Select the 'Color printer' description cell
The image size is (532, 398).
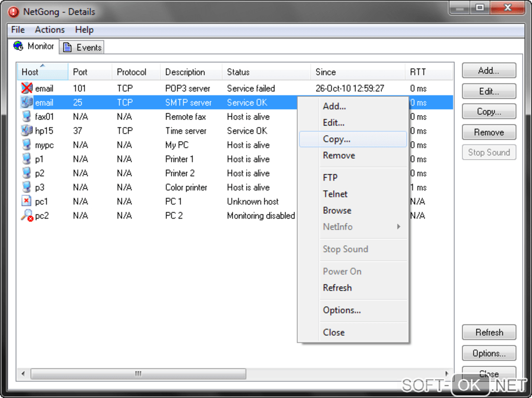pos(186,187)
